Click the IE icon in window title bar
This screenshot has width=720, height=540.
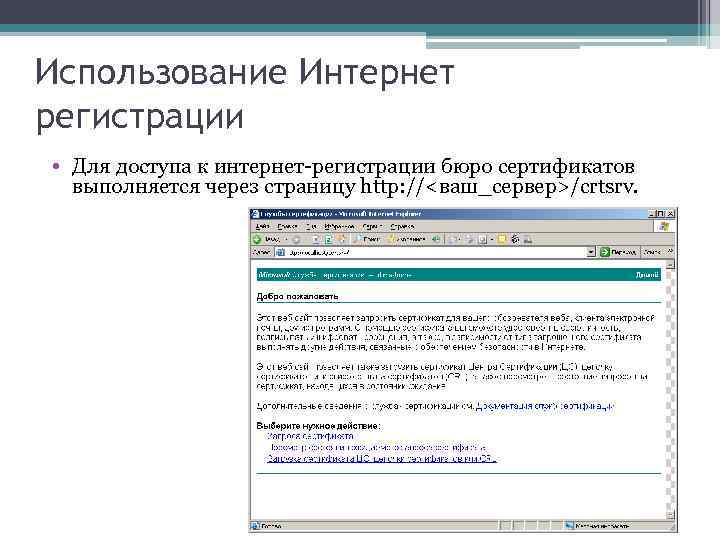tap(255, 214)
